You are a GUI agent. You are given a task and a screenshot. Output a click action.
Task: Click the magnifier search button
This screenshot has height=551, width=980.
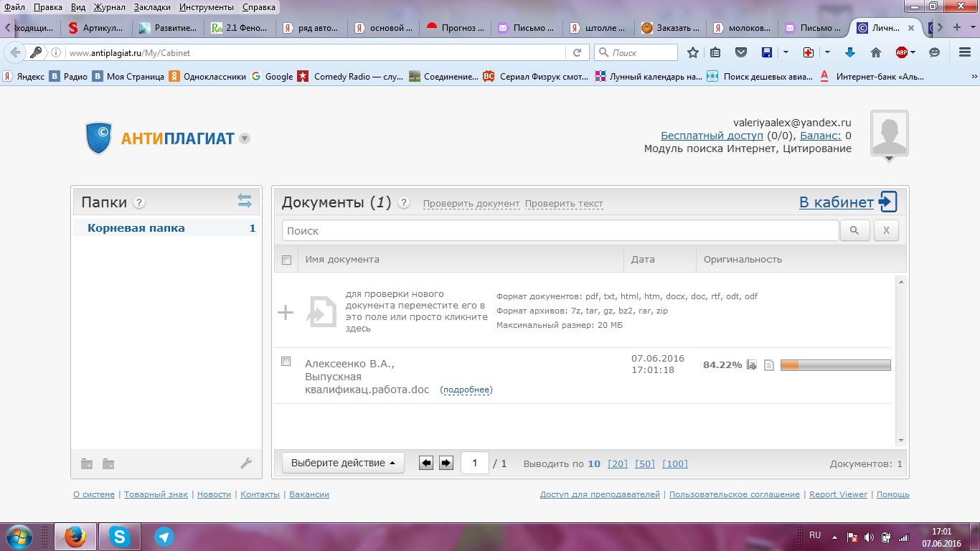coord(854,231)
